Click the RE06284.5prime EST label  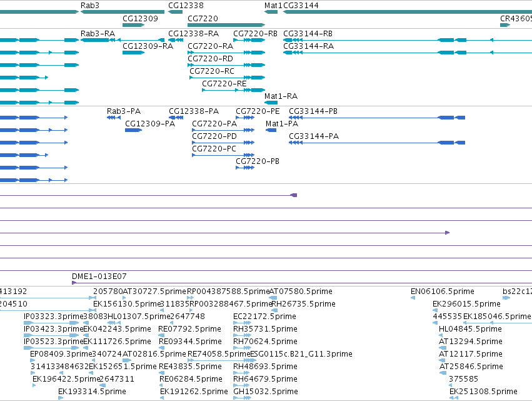point(191,379)
